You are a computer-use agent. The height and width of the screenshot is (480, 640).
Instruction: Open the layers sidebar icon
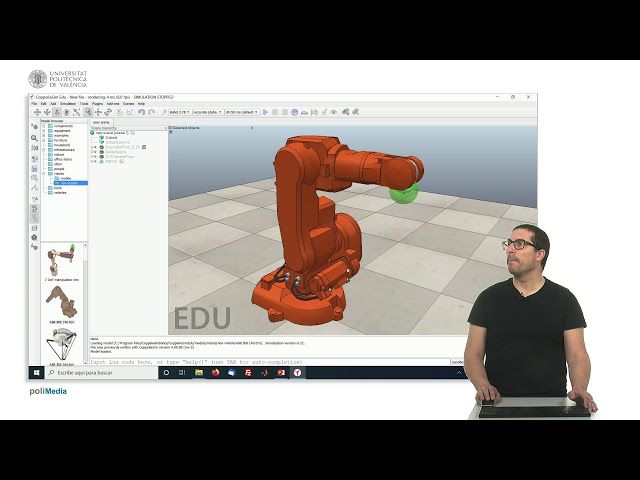tap(34, 228)
